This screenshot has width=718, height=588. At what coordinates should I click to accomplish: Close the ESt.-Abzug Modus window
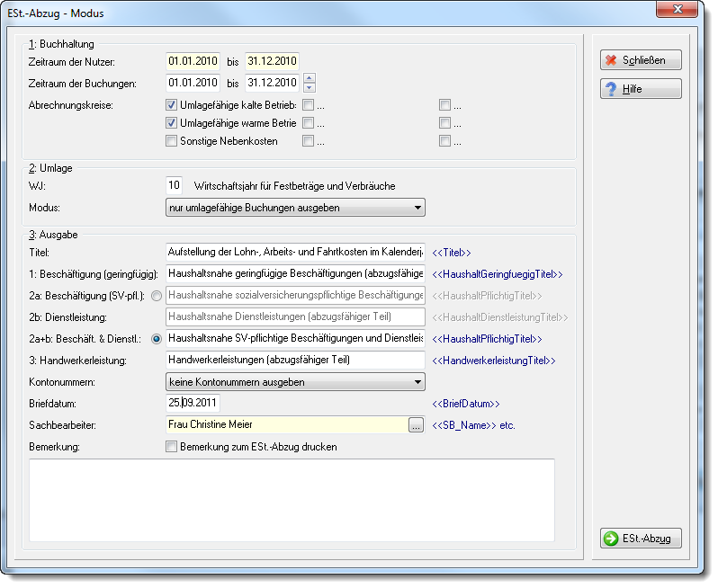pos(678,9)
